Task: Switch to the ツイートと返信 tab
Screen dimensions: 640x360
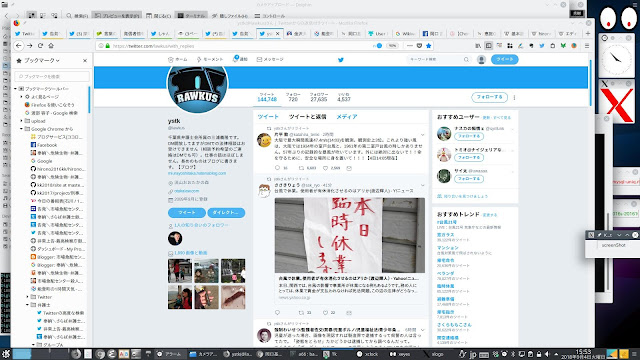Action: pyautogui.click(x=308, y=117)
